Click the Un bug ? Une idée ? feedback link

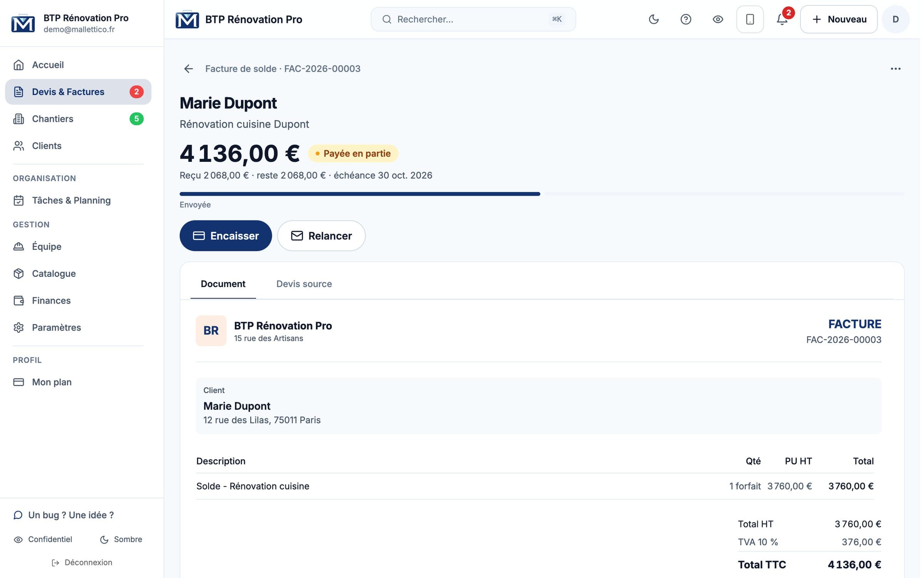[x=64, y=515]
